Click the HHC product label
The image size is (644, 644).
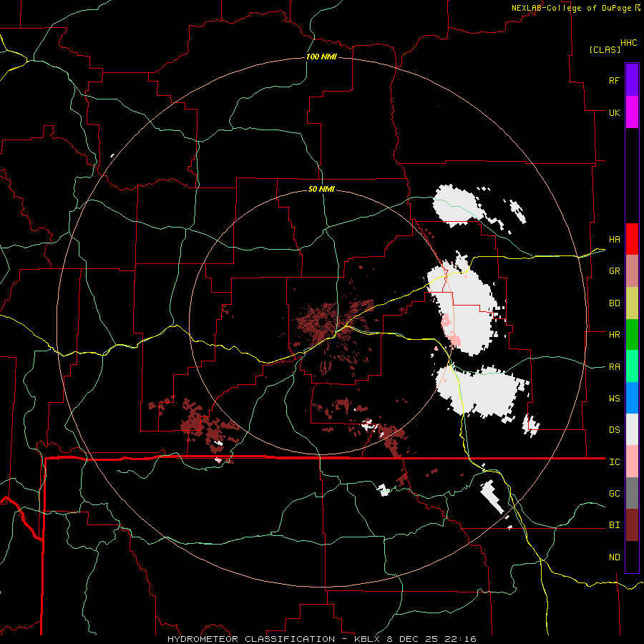628,43
